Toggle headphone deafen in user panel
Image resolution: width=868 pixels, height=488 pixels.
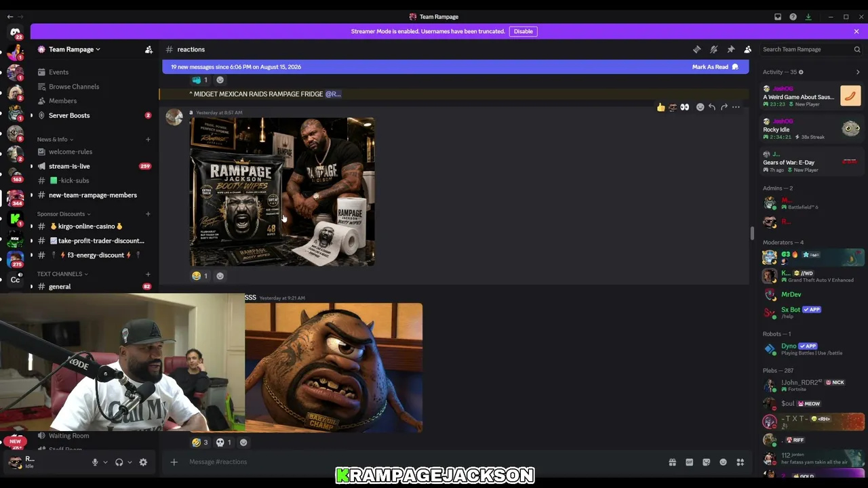click(x=119, y=462)
